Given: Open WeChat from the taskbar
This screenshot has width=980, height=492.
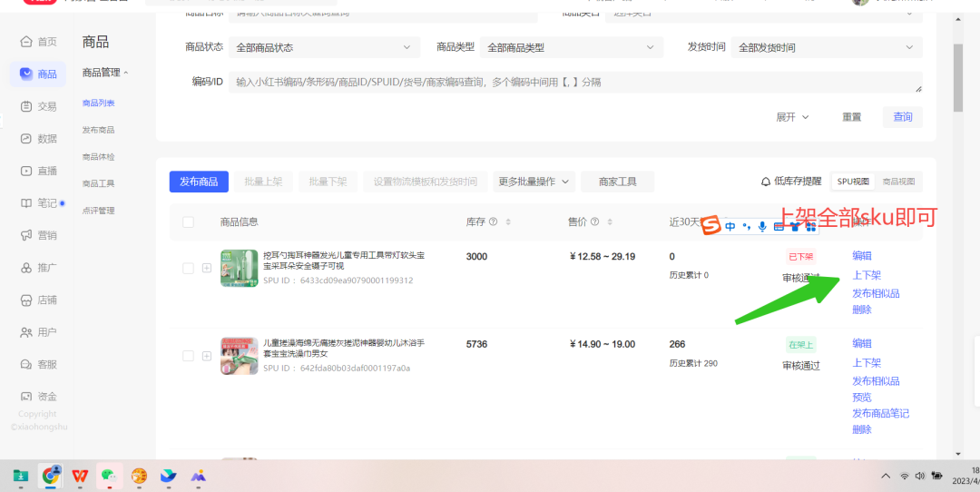Looking at the screenshot, I should pos(110,476).
